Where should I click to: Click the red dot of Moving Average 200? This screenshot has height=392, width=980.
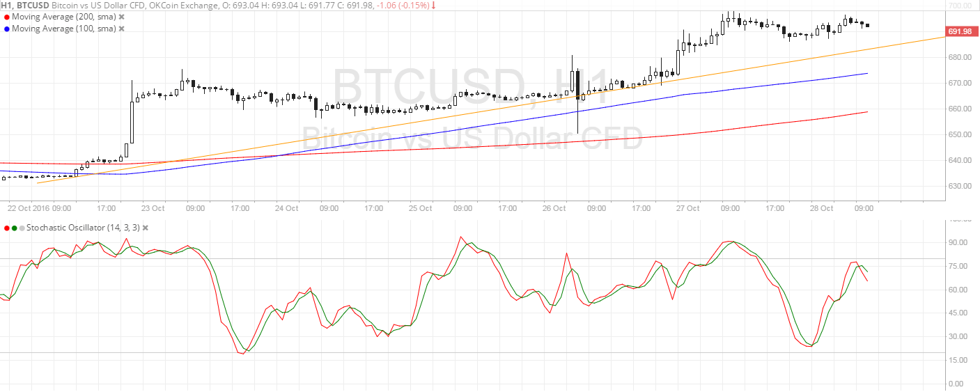7,17
